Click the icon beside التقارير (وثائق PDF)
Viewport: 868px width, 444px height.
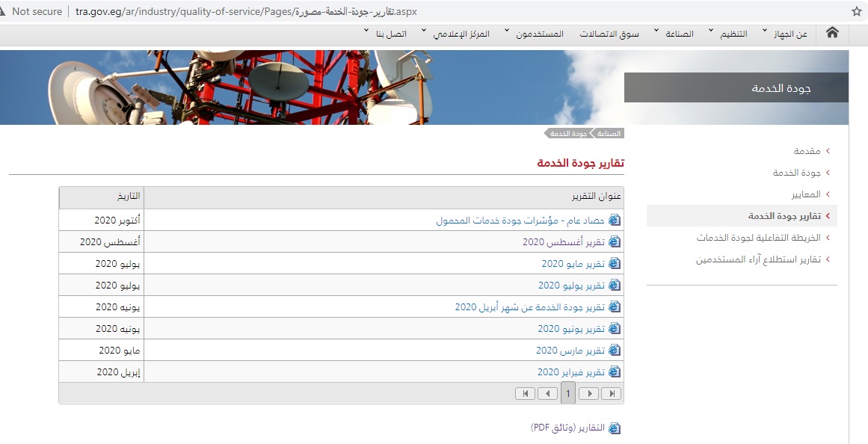tap(615, 428)
